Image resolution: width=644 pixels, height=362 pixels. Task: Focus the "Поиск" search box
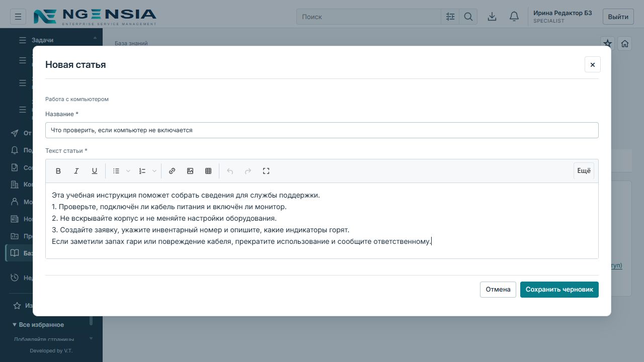point(369,17)
